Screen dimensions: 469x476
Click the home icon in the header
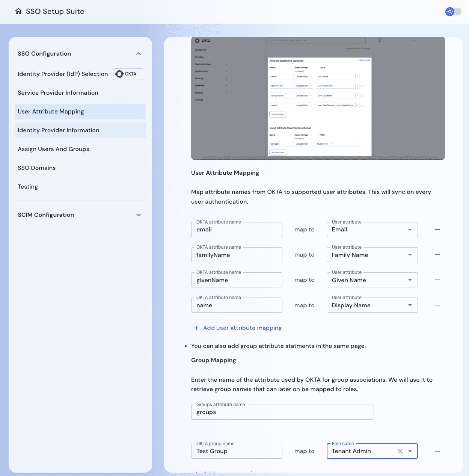(18, 12)
